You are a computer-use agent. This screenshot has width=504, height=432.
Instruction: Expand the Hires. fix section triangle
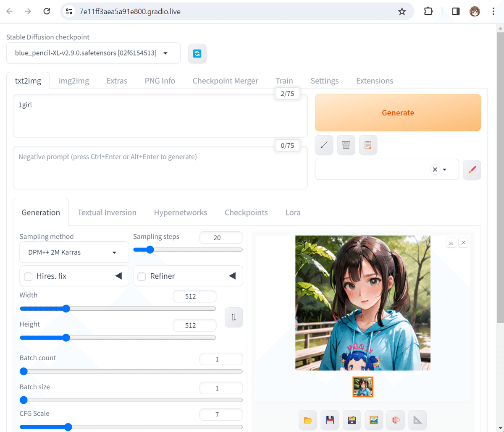coord(118,276)
